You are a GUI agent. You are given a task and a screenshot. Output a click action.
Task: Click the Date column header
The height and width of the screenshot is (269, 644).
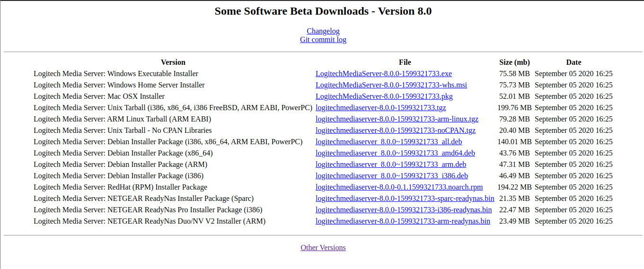point(573,62)
